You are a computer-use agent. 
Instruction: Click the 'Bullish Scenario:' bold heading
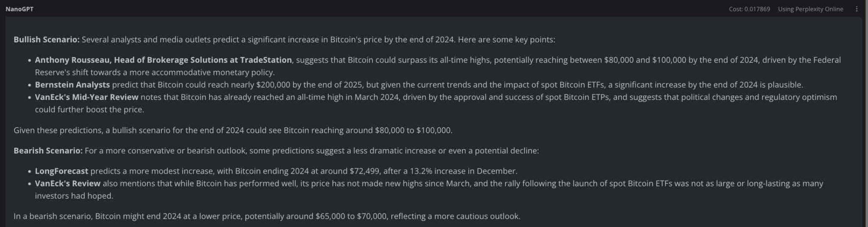(x=47, y=39)
